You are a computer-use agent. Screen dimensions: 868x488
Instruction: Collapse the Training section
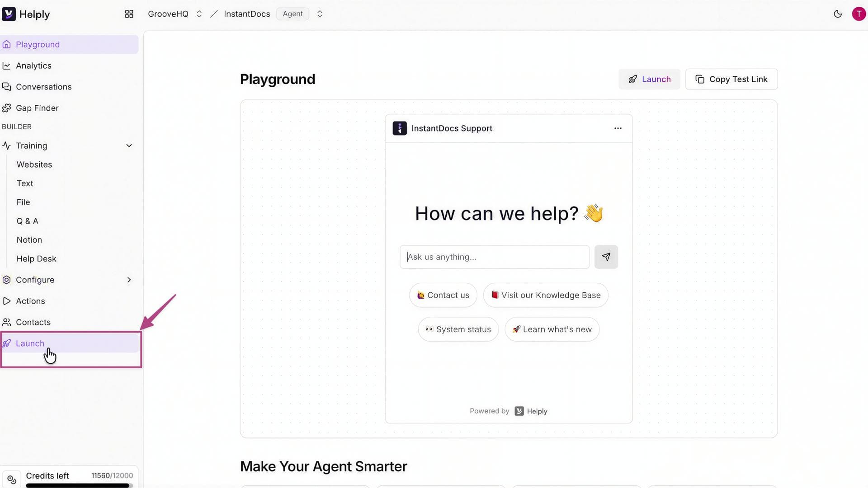point(129,145)
